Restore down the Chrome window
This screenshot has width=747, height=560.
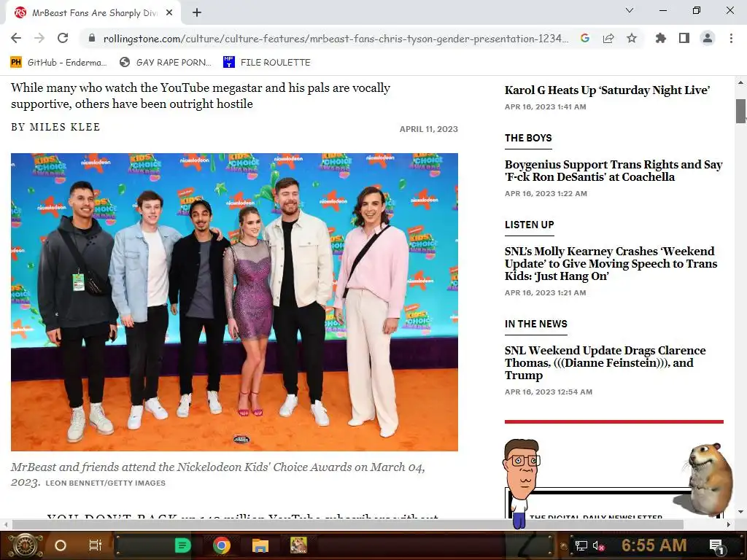(x=697, y=10)
